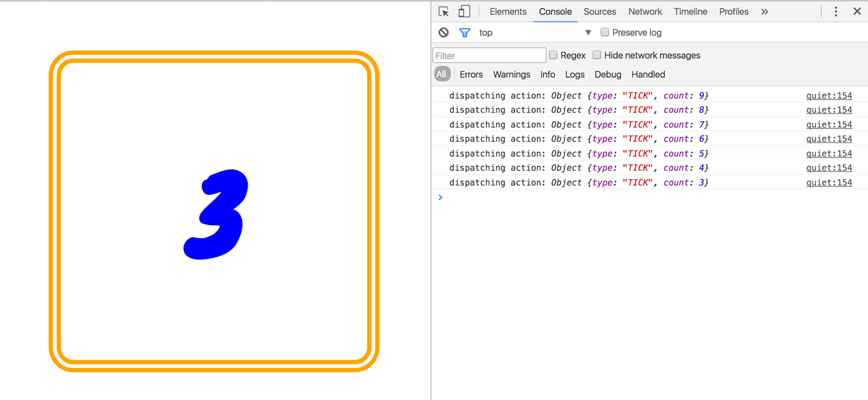Show more DevTools tabs chevron
The height and width of the screenshot is (400, 868).
(x=764, y=11)
